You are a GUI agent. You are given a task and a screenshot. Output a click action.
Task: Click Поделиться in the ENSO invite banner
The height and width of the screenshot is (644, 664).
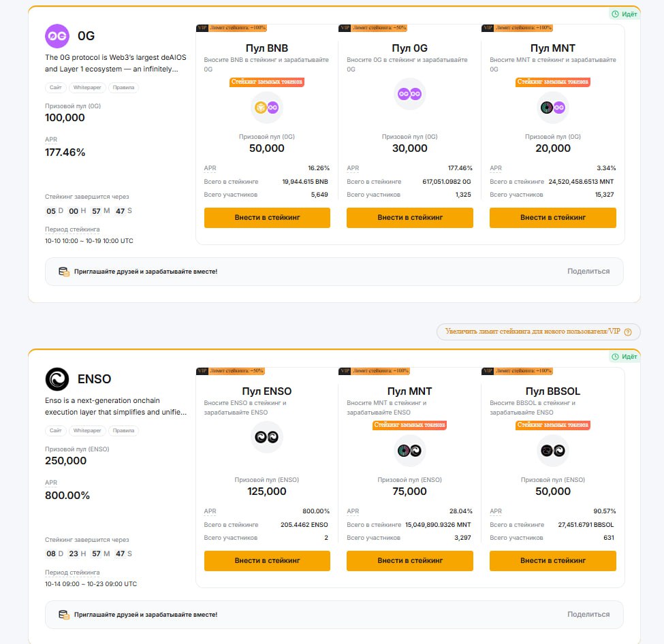(x=588, y=615)
